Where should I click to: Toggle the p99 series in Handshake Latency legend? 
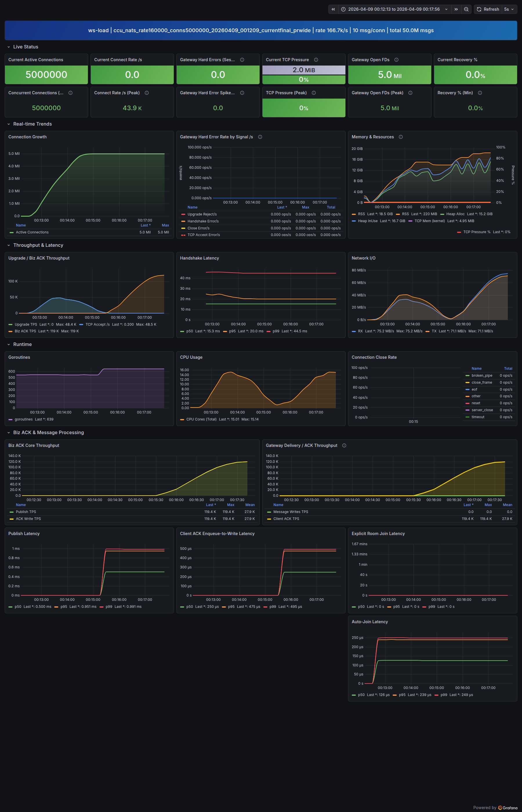[x=275, y=331]
